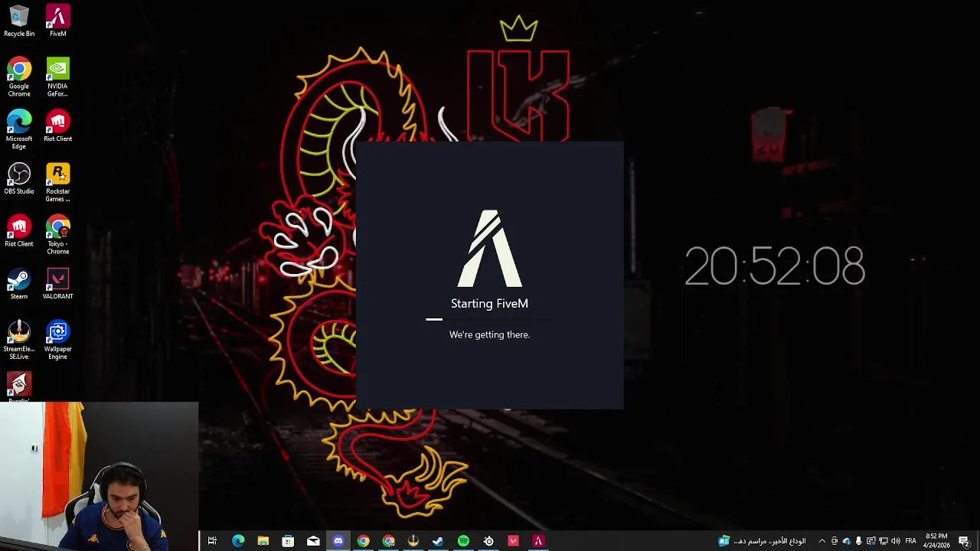Open the volume speaker tray icon
The height and width of the screenshot is (551, 980).
(x=895, y=541)
